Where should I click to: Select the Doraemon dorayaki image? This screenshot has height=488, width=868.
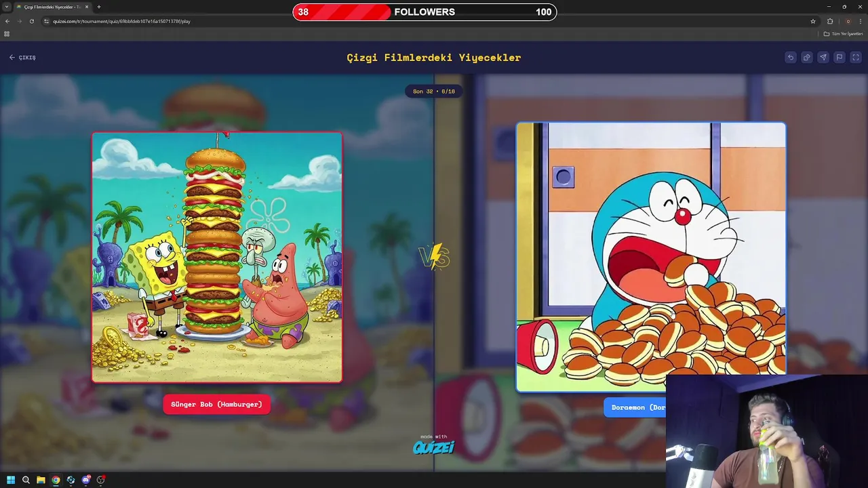(651, 257)
